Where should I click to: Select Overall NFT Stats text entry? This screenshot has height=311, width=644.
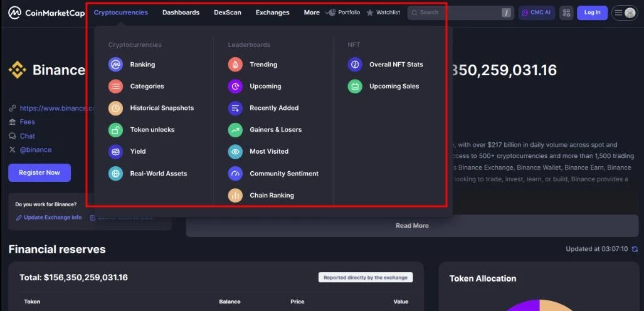tap(396, 65)
